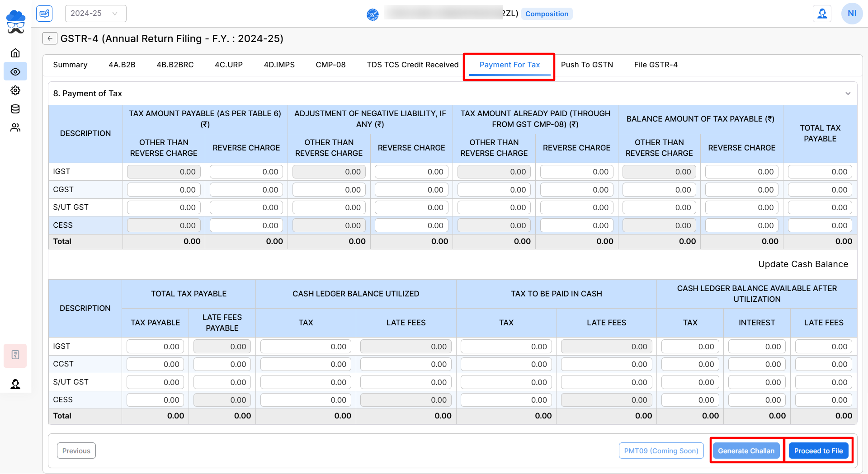This screenshot has width=868, height=474.
Task: Click the rupee receipt icon in sidebar
Action: (15, 355)
